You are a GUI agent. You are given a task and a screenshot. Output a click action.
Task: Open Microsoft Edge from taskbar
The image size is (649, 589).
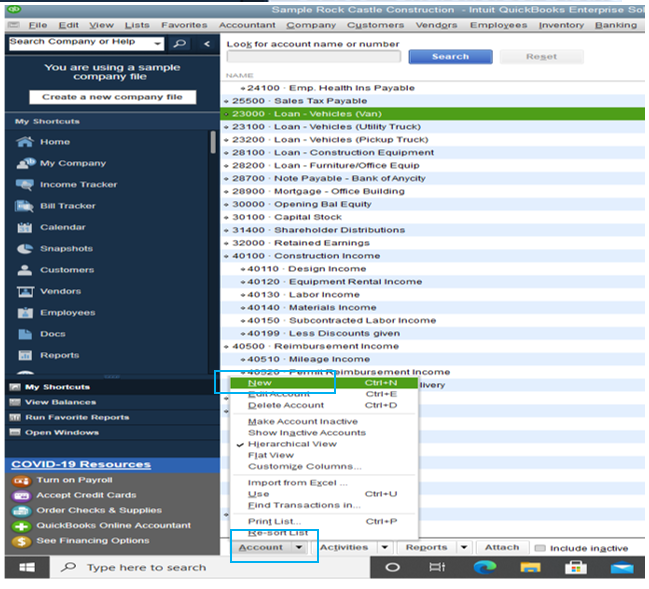tap(485, 567)
